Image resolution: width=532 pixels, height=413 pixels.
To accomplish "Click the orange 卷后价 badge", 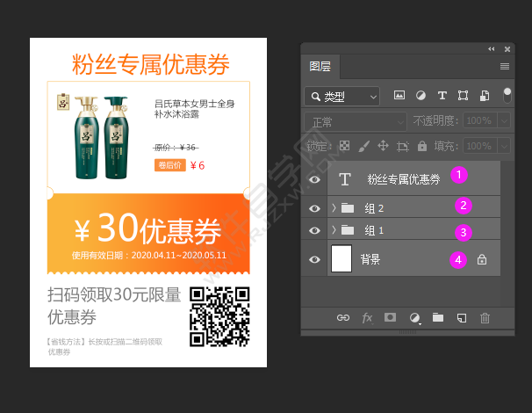I will click(170, 165).
